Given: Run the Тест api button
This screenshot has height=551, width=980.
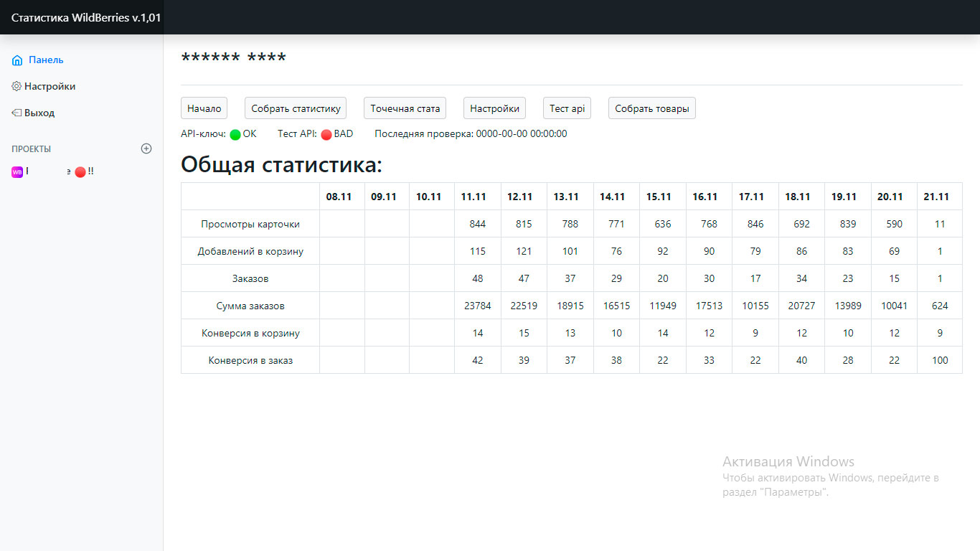Looking at the screenshot, I should (567, 108).
